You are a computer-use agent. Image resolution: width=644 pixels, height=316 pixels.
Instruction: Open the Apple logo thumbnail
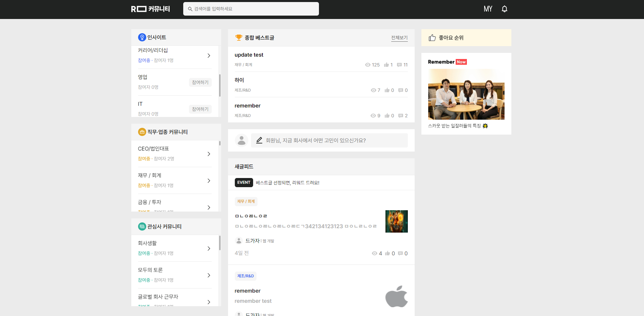397,296
